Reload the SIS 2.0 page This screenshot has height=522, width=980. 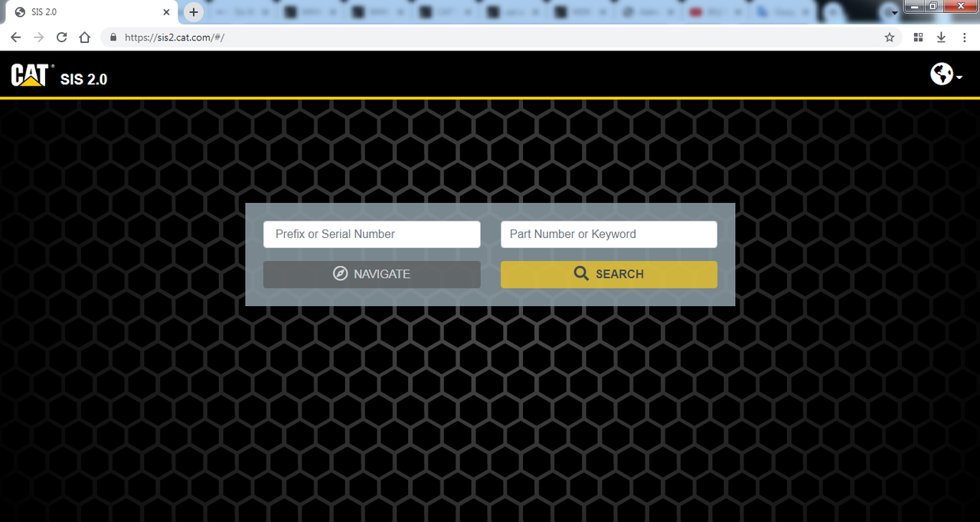[62, 38]
